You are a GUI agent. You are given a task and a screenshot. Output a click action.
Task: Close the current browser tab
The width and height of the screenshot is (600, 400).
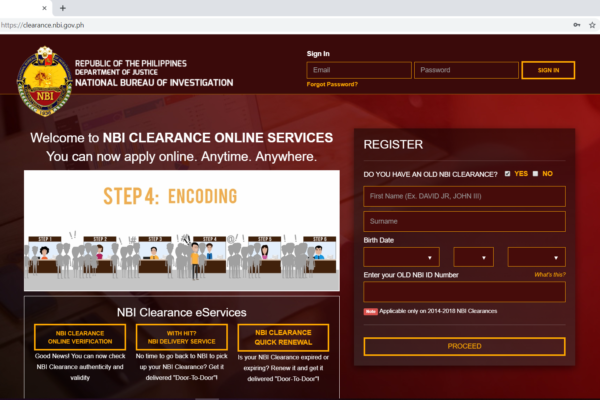click(x=44, y=8)
